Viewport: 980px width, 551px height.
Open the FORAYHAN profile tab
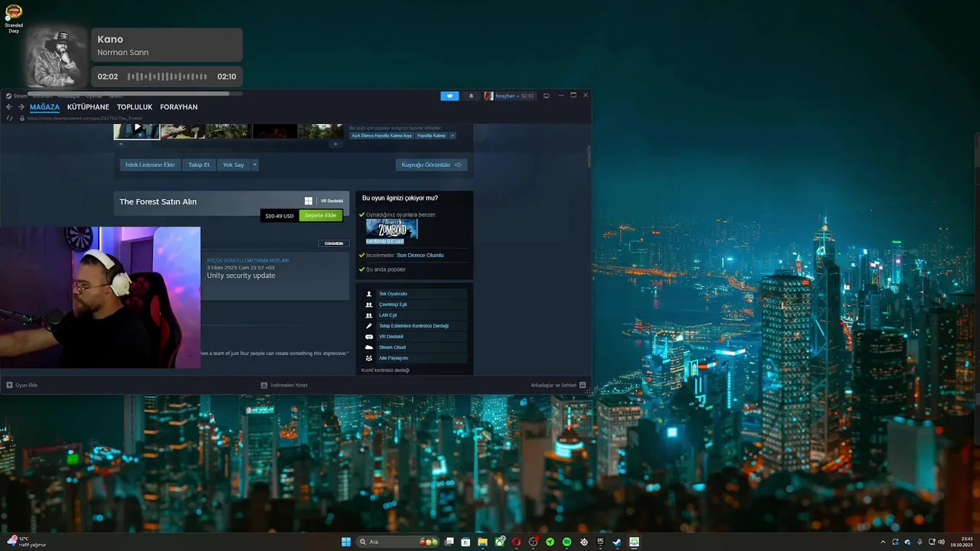click(178, 107)
